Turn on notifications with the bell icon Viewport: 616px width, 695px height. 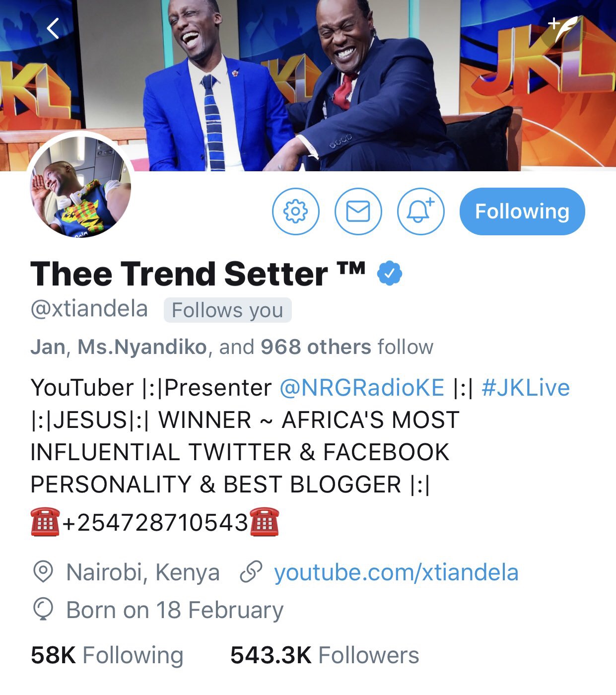[420, 211]
